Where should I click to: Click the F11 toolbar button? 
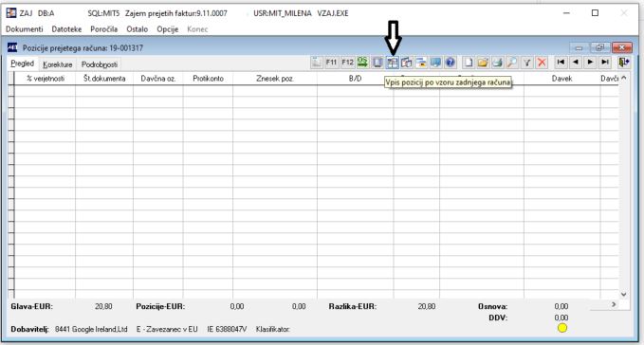[331, 63]
